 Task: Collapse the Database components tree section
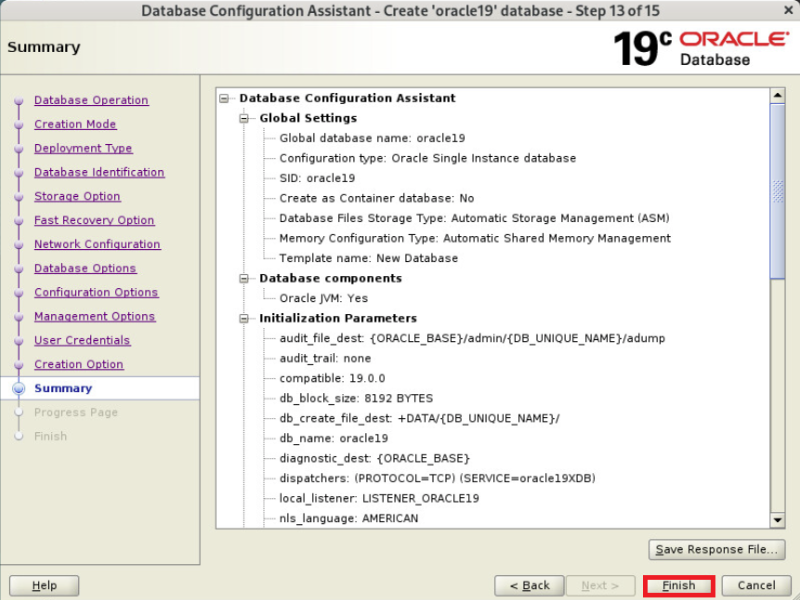(244, 279)
